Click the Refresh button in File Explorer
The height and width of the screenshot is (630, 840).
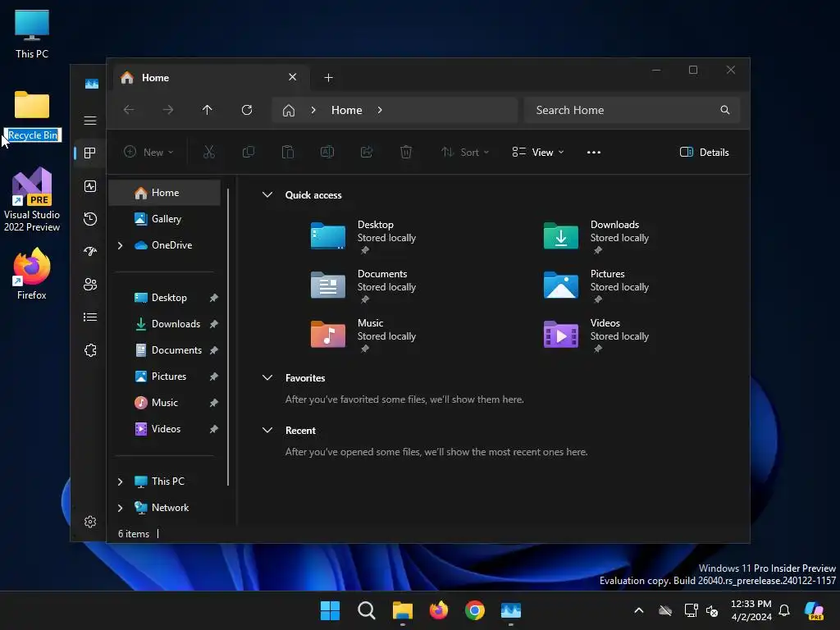246,110
